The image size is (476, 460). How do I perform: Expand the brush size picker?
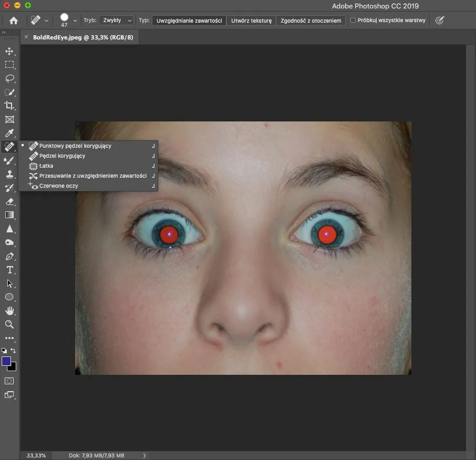pos(75,21)
